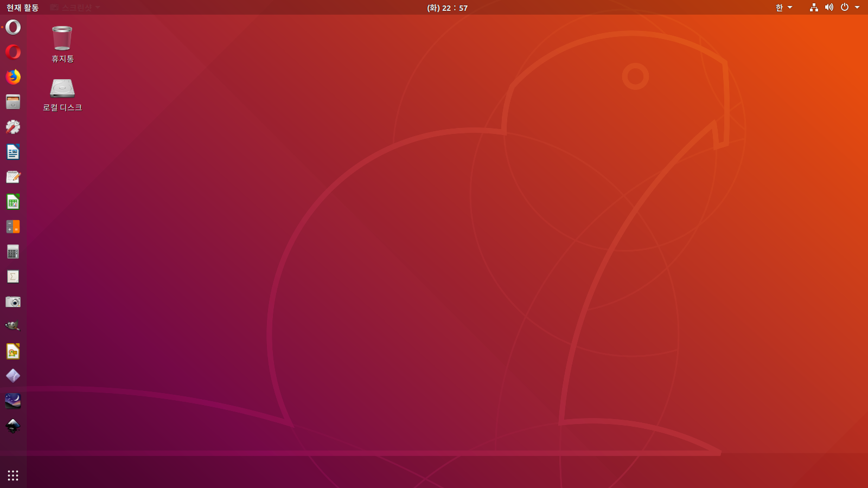Viewport: 868px width, 488px height.
Task: Open LibreOffice Calc spreadsheet icon
Action: [13, 202]
